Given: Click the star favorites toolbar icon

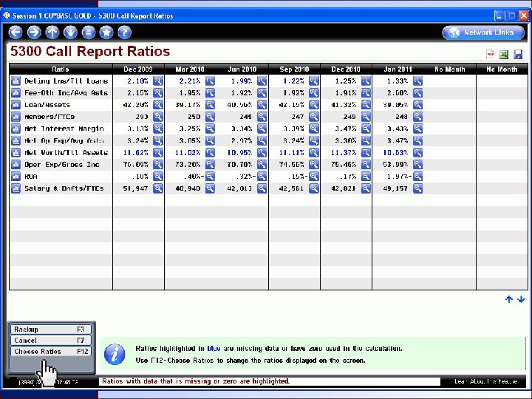Looking at the screenshot, I should (106, 33).
